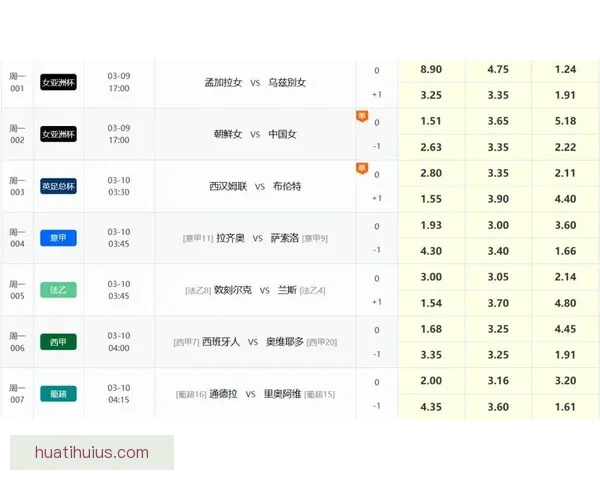Open team 西汉姆联

click(x=228, y=186)
